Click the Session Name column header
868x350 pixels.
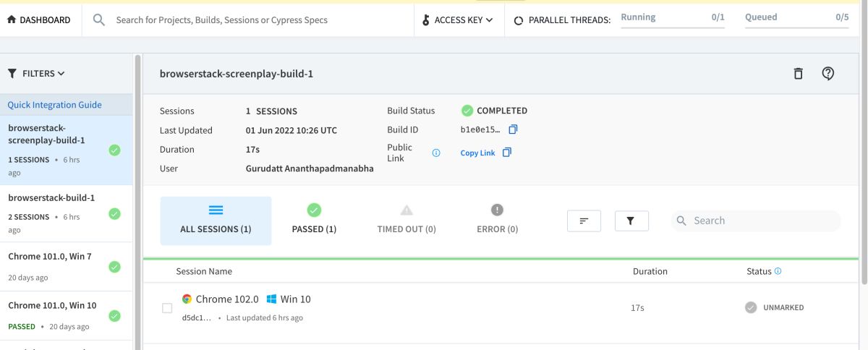[x=204, y=271]
